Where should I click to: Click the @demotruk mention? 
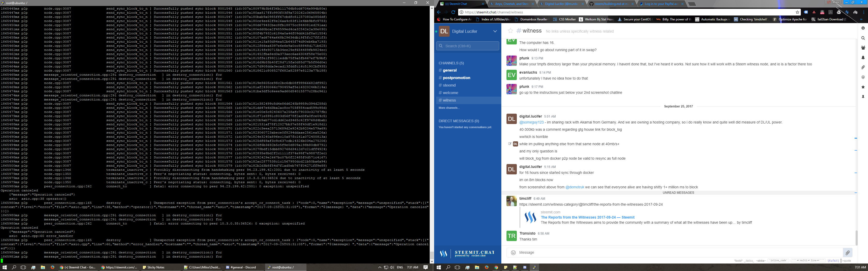[x=575, y=187]
